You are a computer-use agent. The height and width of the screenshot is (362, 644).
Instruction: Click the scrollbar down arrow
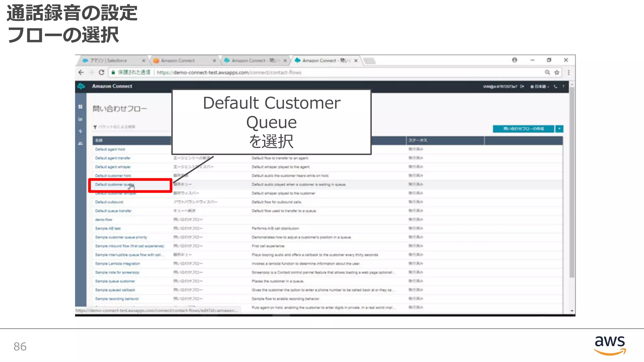pyautogui.click(x=572, y=311)
